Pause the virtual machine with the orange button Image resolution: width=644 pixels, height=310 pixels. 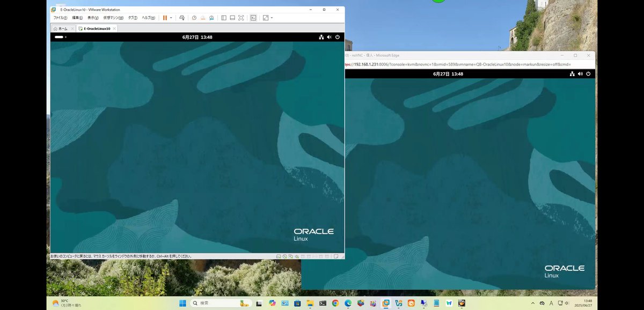tap(165, 18)
